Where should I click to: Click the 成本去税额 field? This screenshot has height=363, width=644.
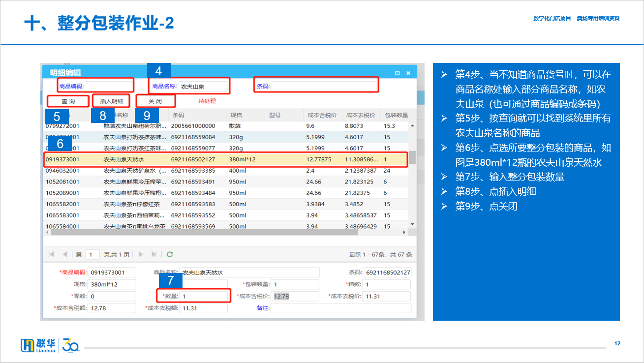tap(204, 308)
